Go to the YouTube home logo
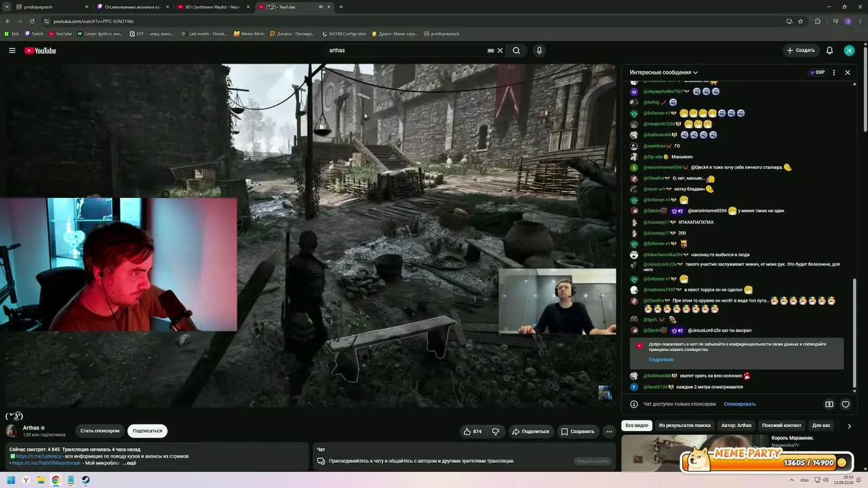 pos(40,51)
